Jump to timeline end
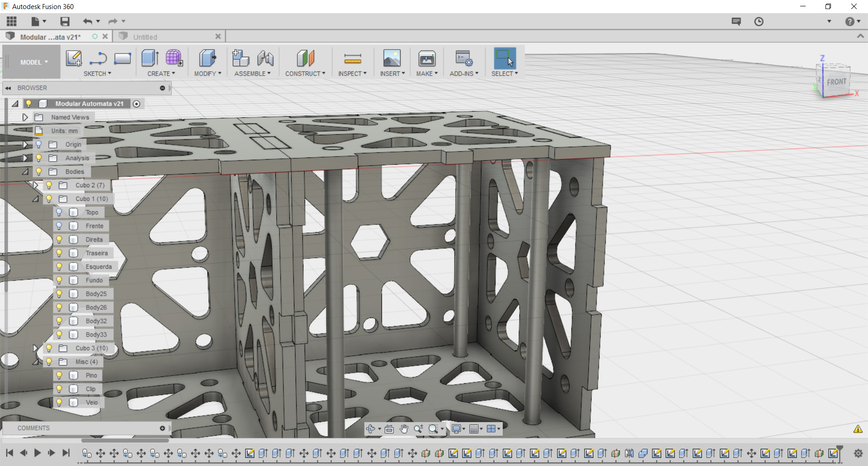The height and width of the screenshot is (466, 868). click(x=66, y=453)
